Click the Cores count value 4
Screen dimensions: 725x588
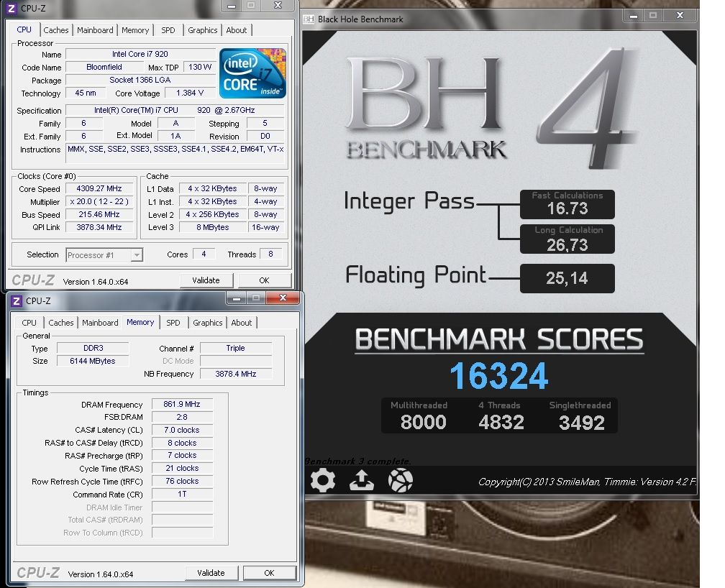click(x=204, y=254)
